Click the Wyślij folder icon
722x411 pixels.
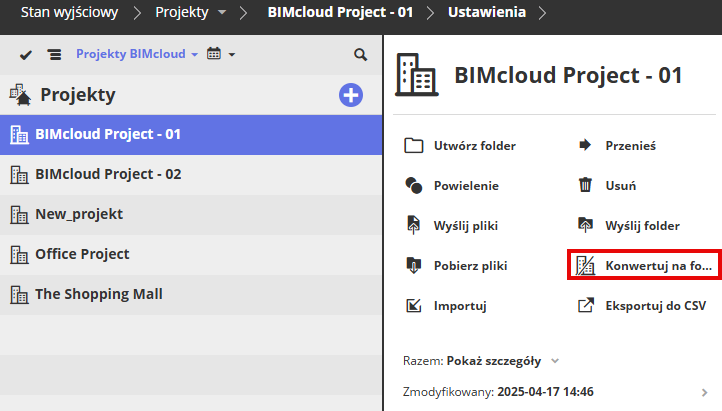point(585,225)
